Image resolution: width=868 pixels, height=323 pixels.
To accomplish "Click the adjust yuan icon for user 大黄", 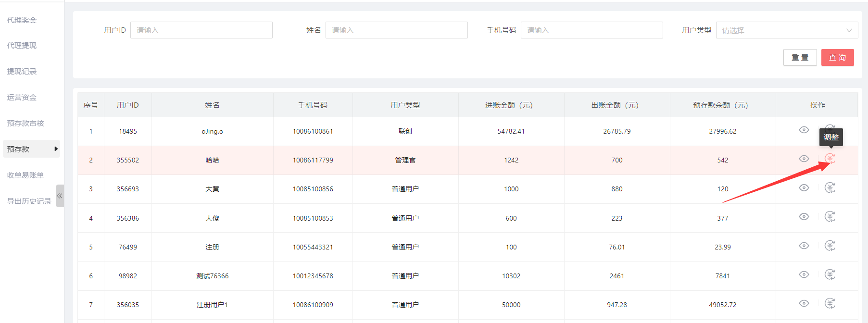I will pyautogui.click(x=830, y=188).
